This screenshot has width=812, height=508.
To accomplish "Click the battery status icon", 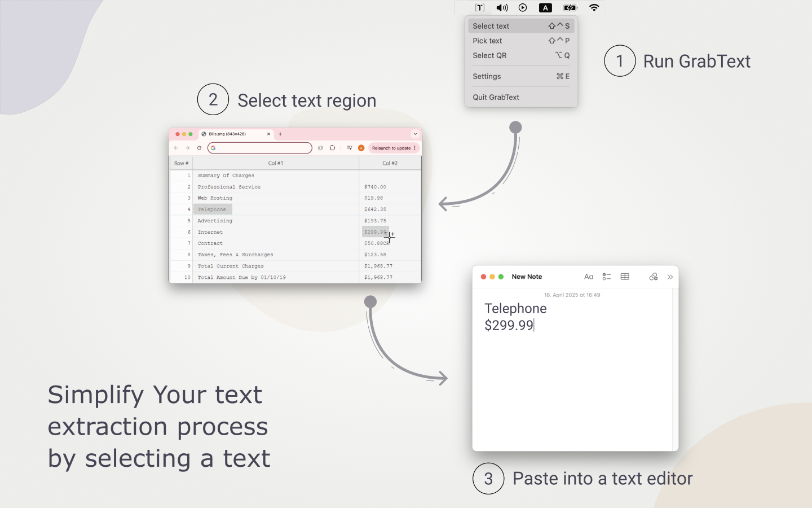I will point(570,7).
